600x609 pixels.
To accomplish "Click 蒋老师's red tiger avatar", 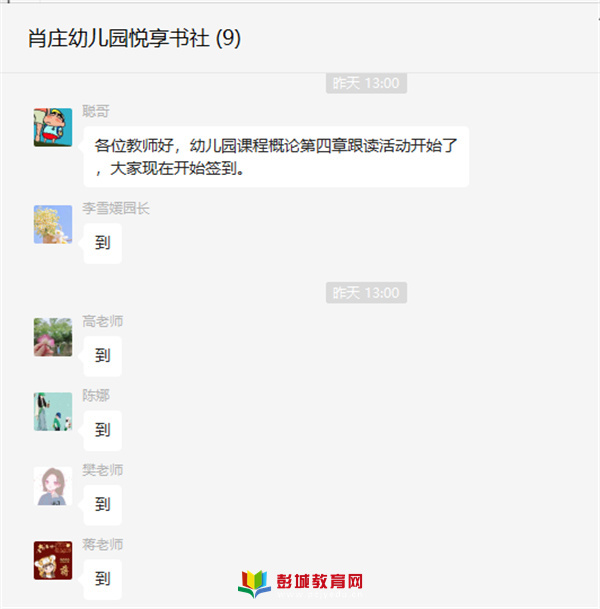I will click(53, 560).
